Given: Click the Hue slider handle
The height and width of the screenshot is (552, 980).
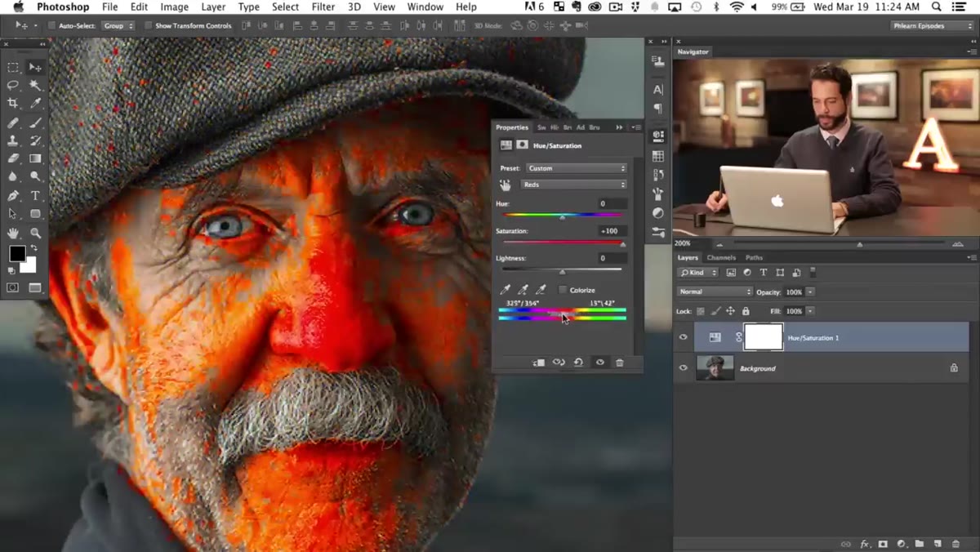Looking at the screenshot, I should pos(562,216).
